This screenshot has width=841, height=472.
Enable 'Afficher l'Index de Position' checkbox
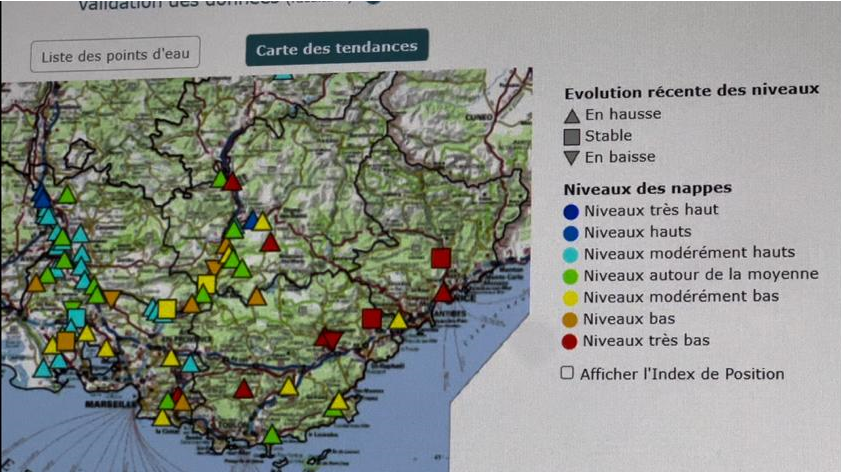(x=568, y=373)
